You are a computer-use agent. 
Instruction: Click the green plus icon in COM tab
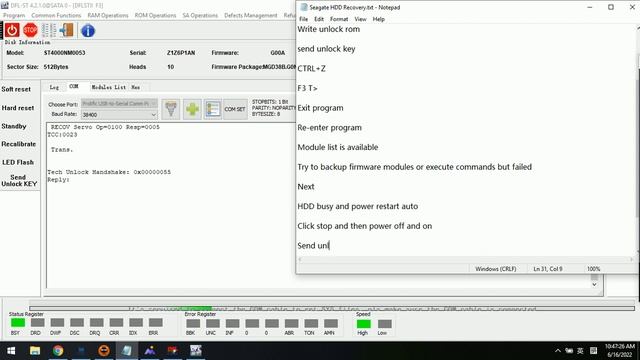point(192,109)
